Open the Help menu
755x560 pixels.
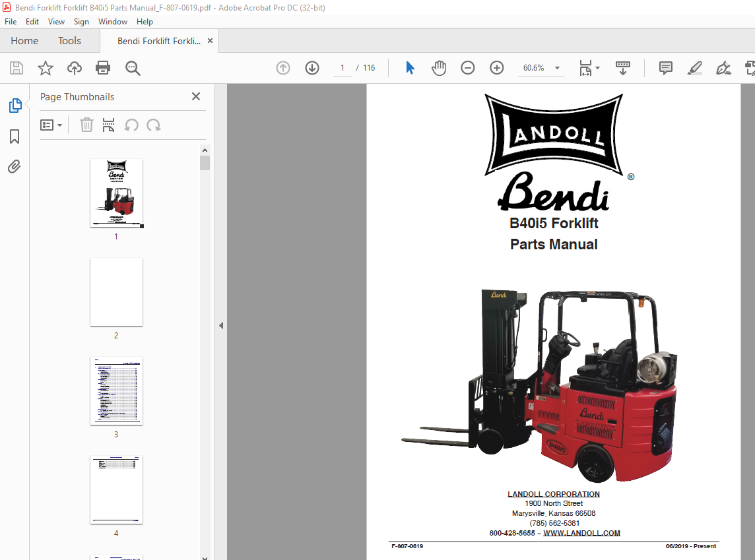[145, 22]
